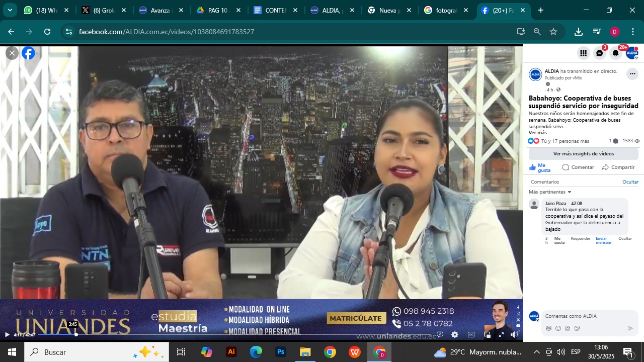Click Comentar button
Screen dimensions: 644x362
point(578,167)
